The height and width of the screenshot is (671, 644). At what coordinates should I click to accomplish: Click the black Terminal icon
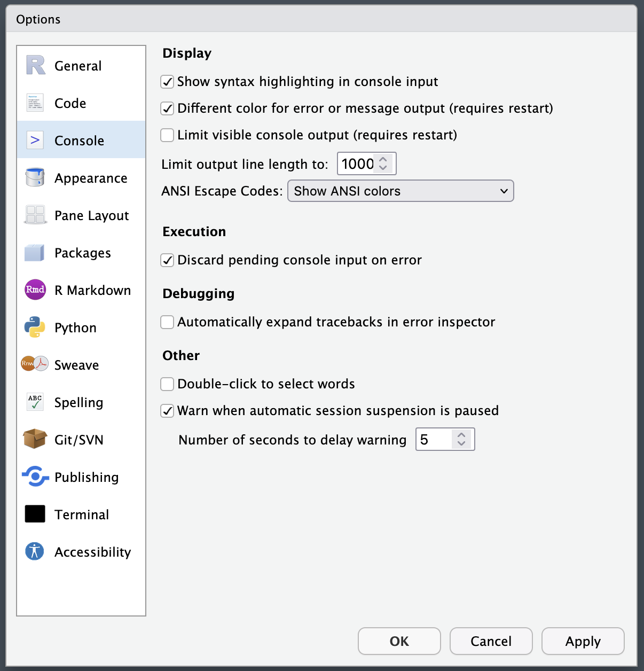point(35,514)
